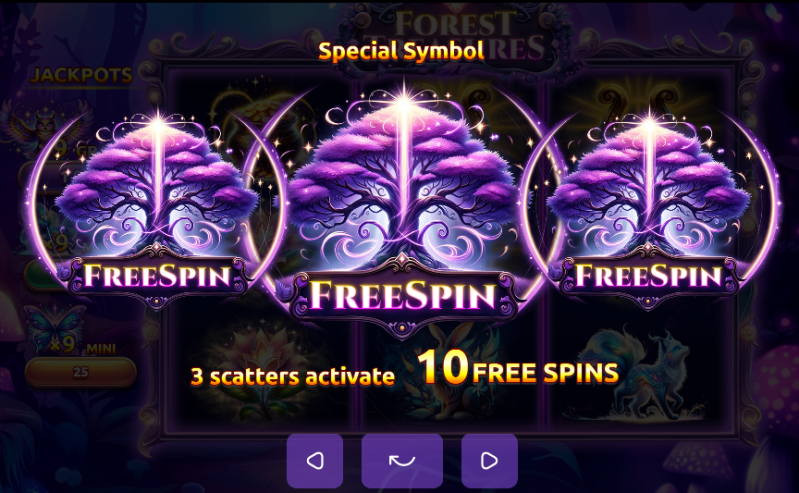Click the Special Symbol heading
This screenshot has width=799, height=493.
(402, 51)
